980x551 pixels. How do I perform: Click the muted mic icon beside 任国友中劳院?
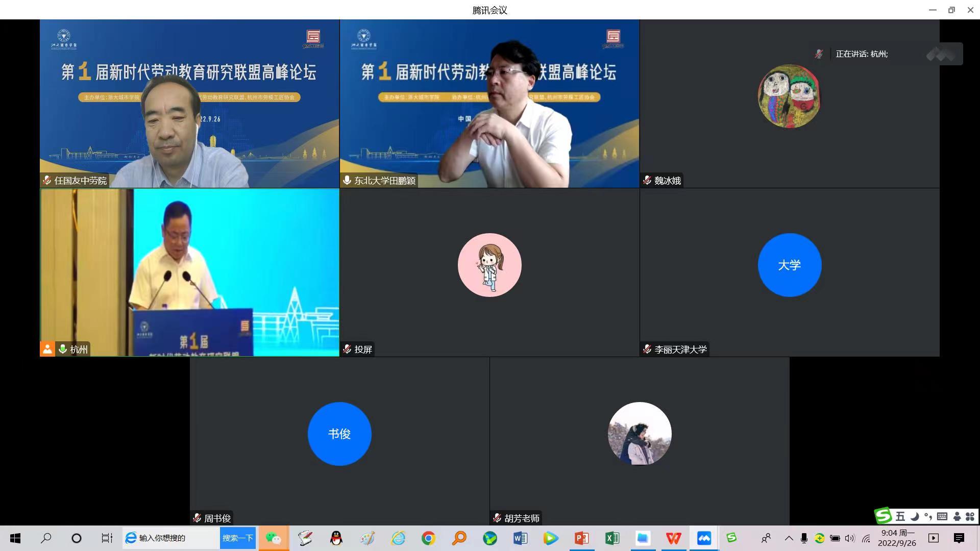point(47,180)
